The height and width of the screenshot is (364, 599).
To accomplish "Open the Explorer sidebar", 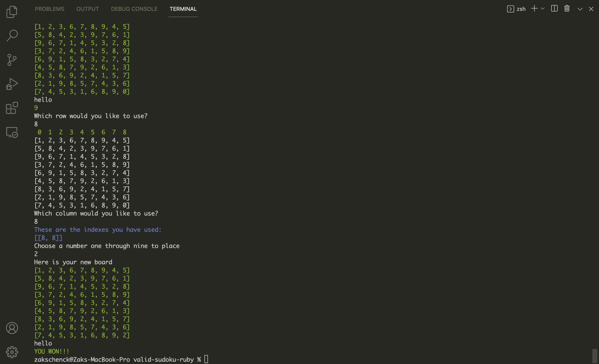I will click(12, 11).
